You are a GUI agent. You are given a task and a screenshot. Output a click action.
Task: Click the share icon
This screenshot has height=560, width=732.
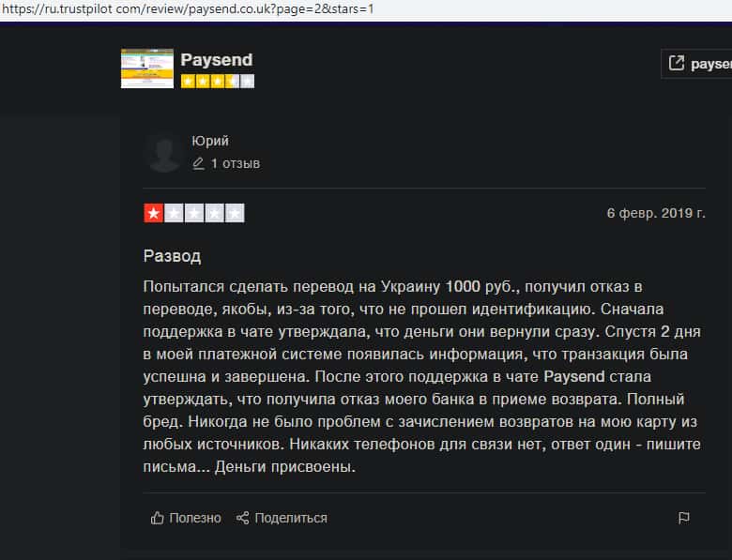[242, 518]
